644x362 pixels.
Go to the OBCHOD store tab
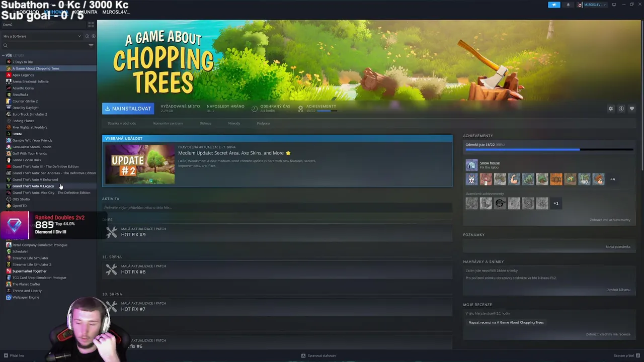click(28, 12)
